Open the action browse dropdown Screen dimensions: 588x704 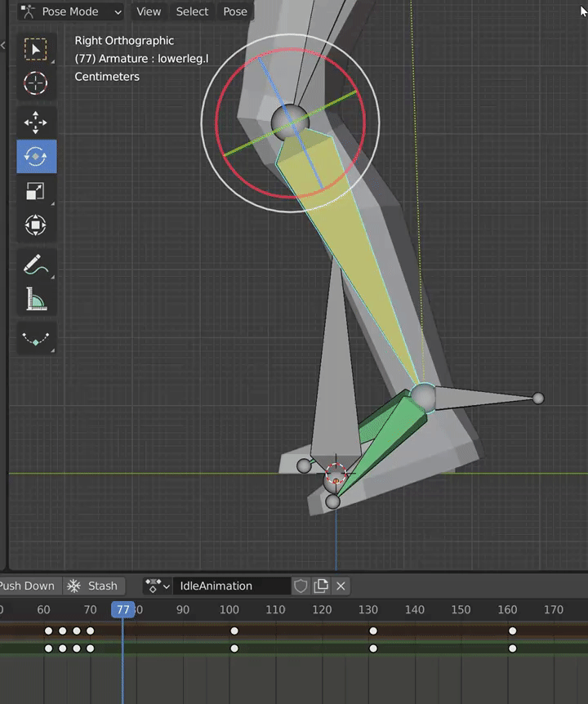pyautogui.click(x=158, y=586)
